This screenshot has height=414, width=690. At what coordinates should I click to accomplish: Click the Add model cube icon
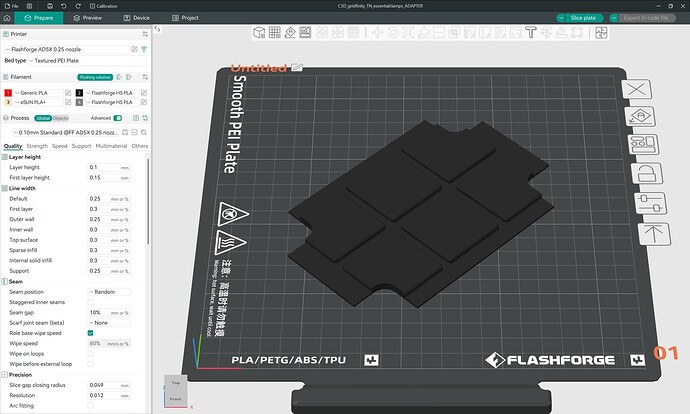pos(259,33)
